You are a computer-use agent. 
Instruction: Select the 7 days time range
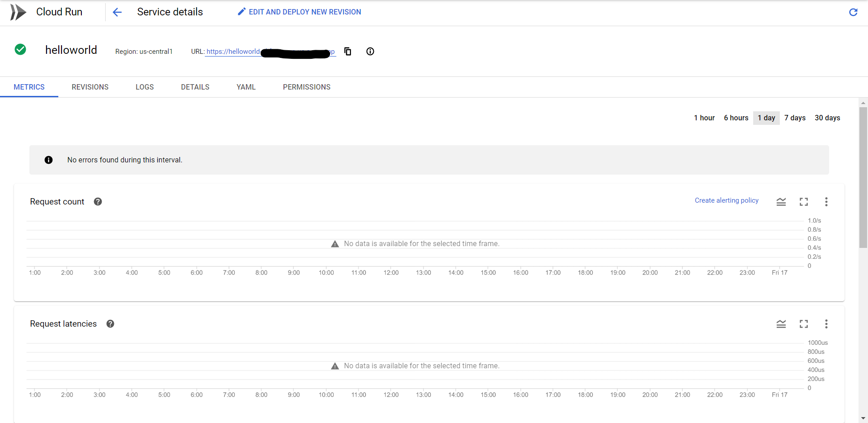pos(795,118)
